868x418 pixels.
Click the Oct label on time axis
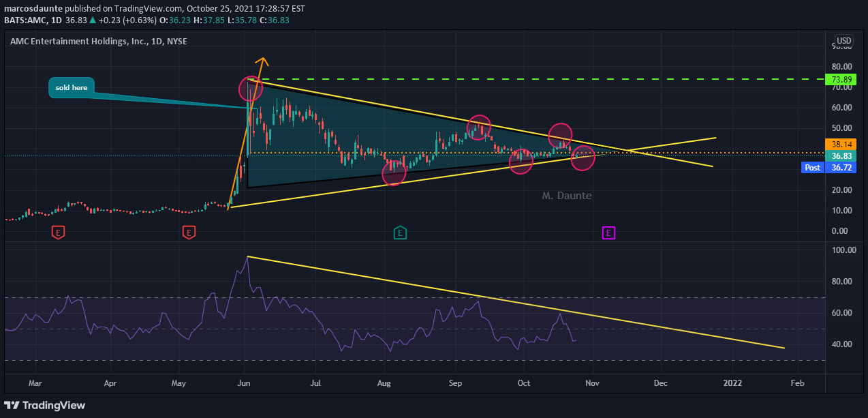pos(524,383)
